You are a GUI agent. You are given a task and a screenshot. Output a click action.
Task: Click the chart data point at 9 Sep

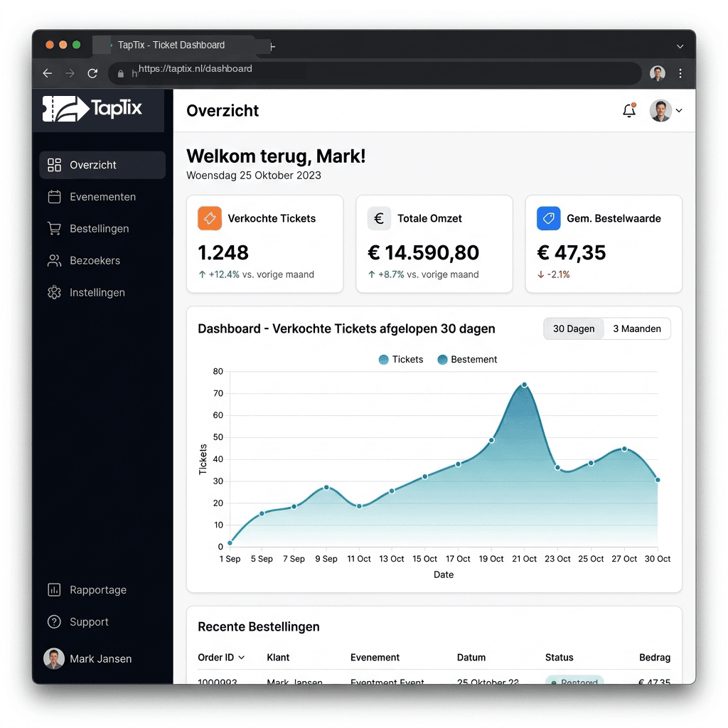point(326,488)
